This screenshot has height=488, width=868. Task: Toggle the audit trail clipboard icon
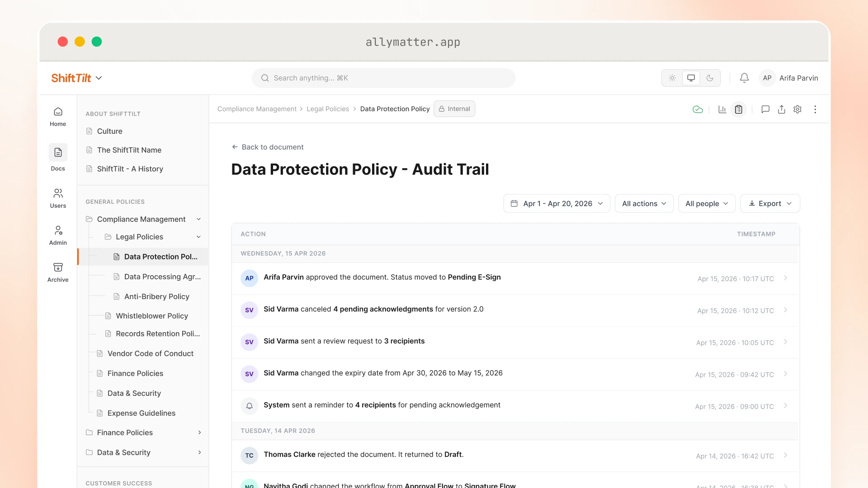pos(738,109)
